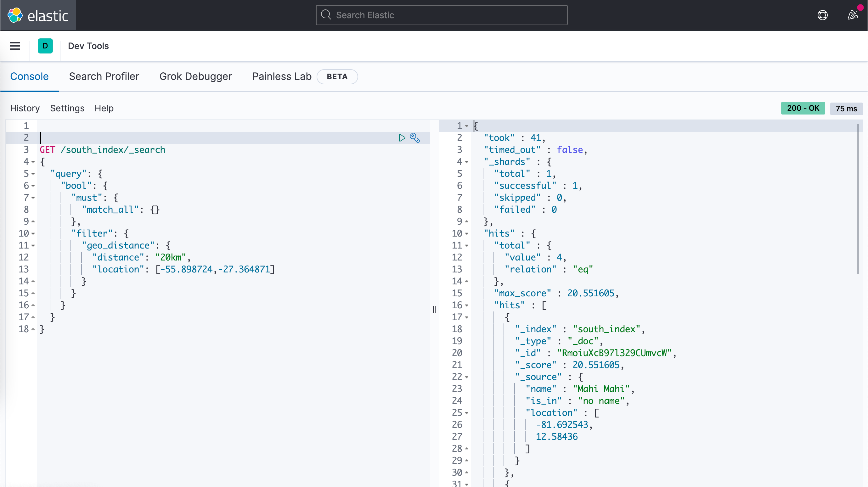Run the request with play icon
This screenshot has height=487, width=868.
402,138
